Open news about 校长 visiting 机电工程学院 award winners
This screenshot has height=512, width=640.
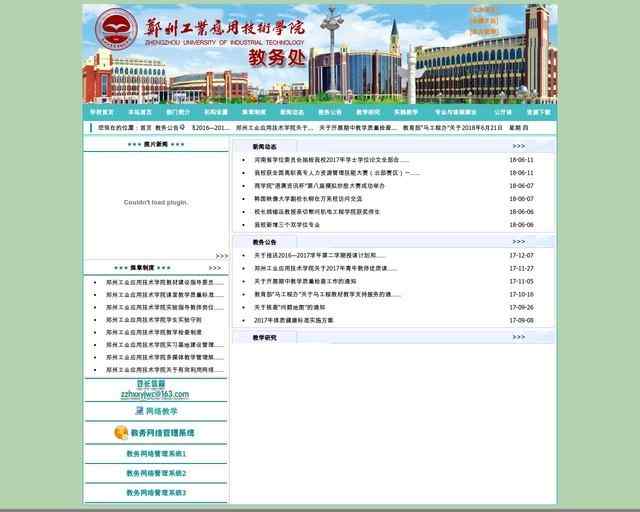tap(317, 212)
